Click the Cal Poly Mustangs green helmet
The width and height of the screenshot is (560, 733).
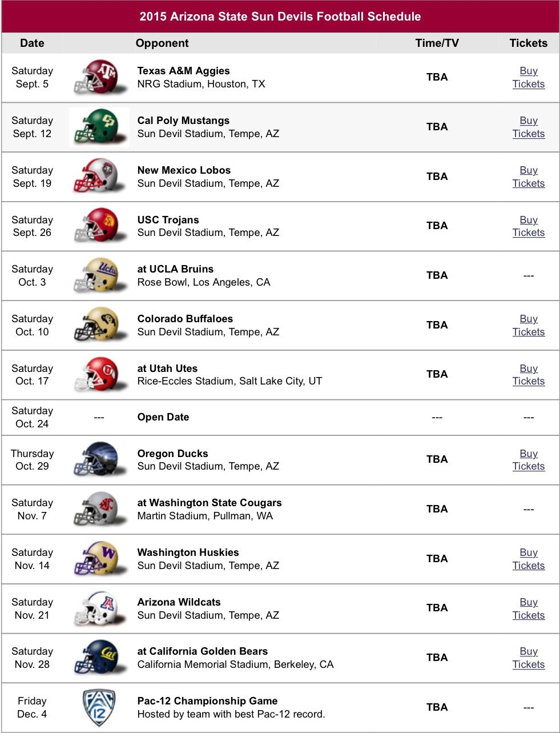[100, 127]
